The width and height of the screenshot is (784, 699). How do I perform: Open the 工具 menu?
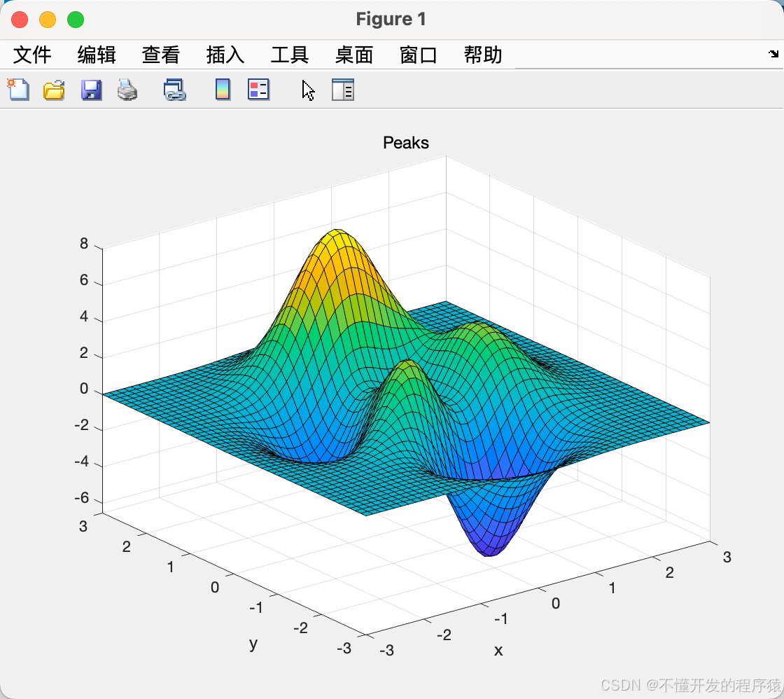tap(289, 55)
